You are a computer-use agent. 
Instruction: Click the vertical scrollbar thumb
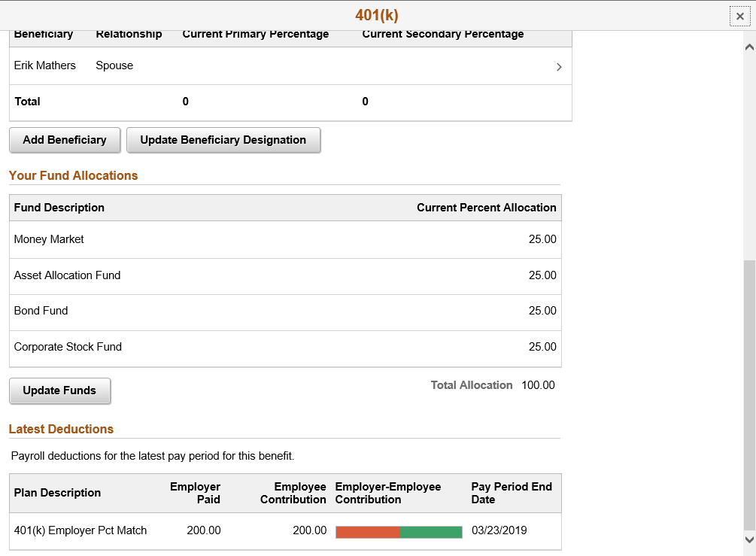(x=749, y=396)
